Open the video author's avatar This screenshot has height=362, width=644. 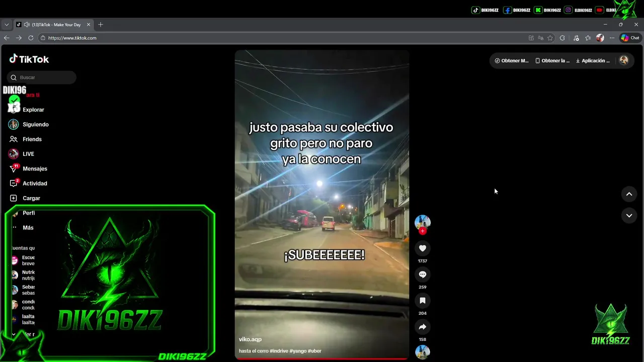423,223
